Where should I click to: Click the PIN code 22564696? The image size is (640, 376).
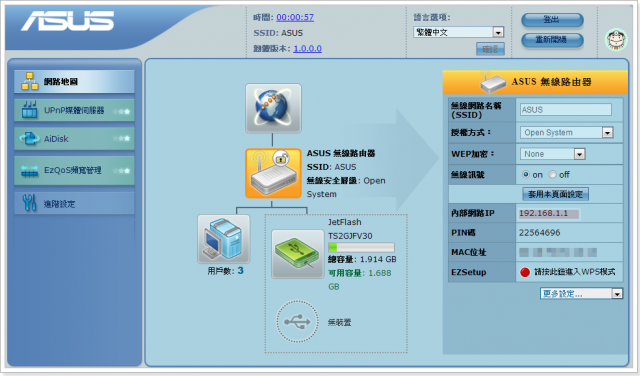pyautogui.click(x=540, y=233)
